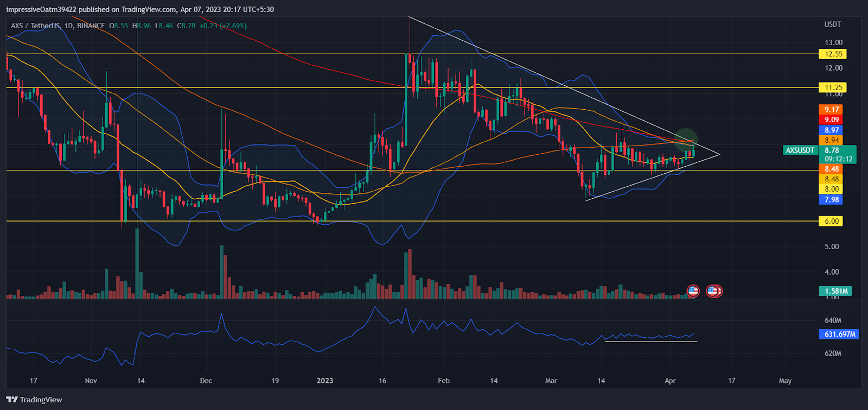868x410 pixels.
Task: Click the +0.23 (+2.69%) change value
Action: [x=223, y=26]
